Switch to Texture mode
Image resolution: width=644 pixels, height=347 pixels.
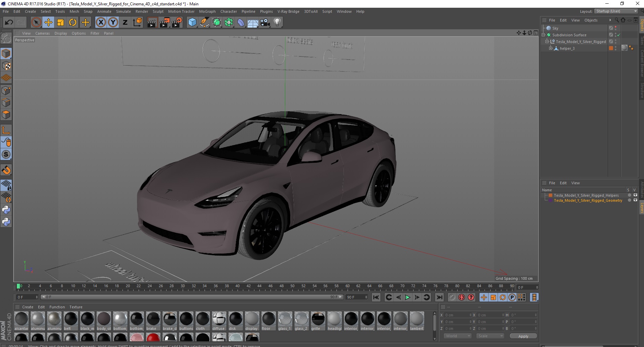point(6,66)
